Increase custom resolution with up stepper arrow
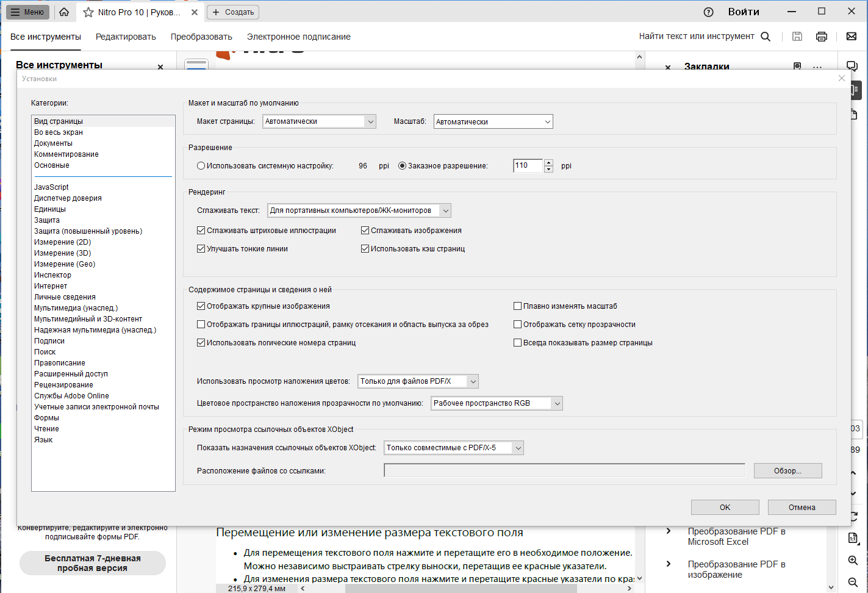The image size is (868, 593). pyautogui.click(x=548, y=162)
